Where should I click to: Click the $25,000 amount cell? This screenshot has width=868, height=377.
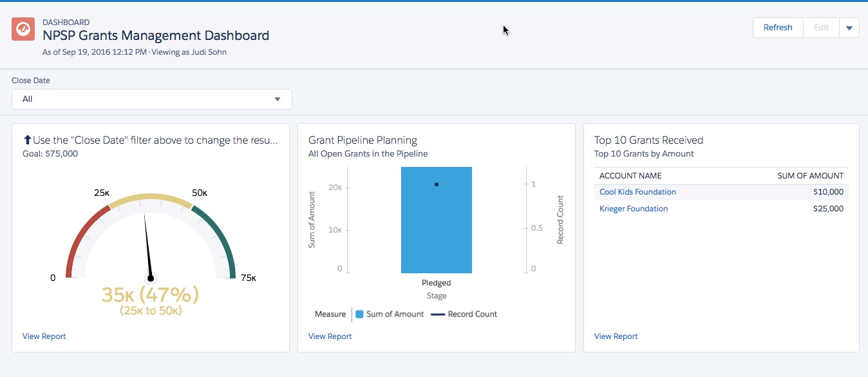click(827, 209)
